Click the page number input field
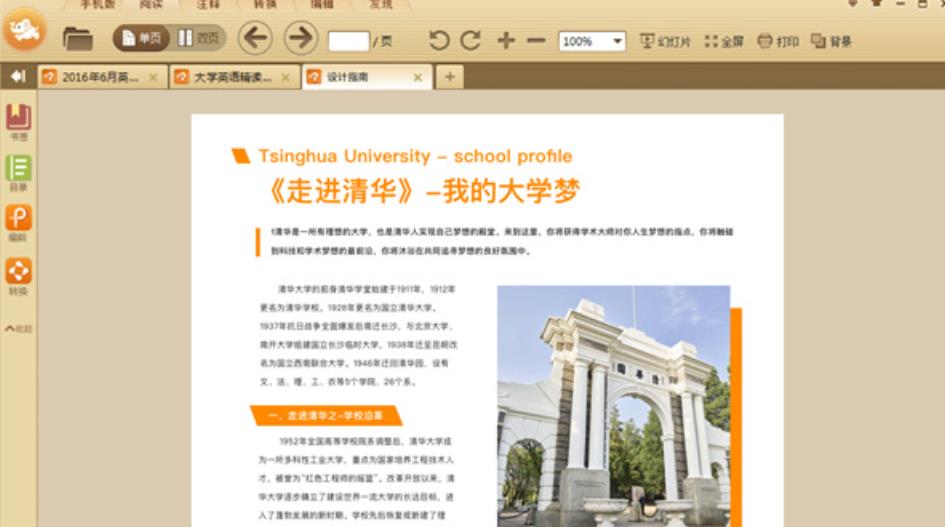 point(348,41)
